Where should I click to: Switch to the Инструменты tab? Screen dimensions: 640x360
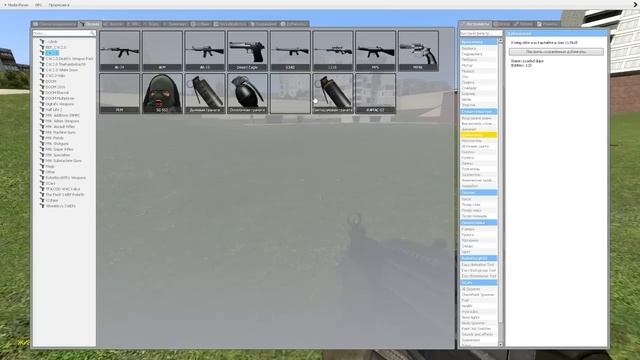pos(475,24)
